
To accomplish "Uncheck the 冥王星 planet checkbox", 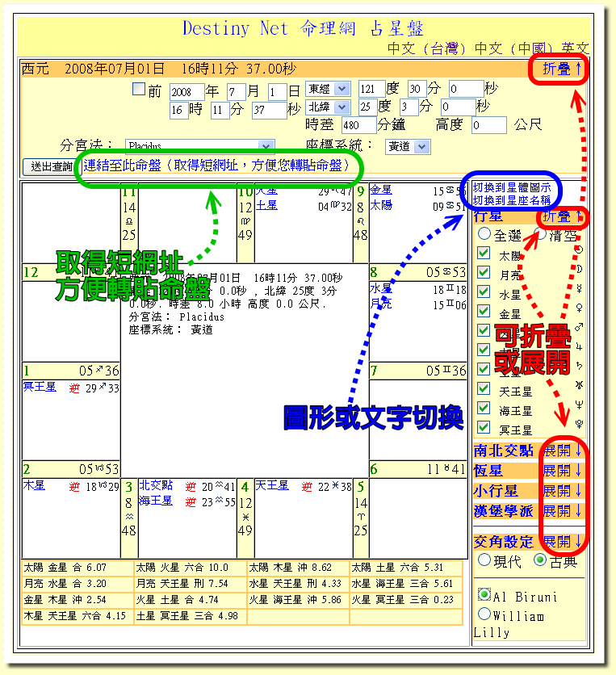I will tap(484, 427).
